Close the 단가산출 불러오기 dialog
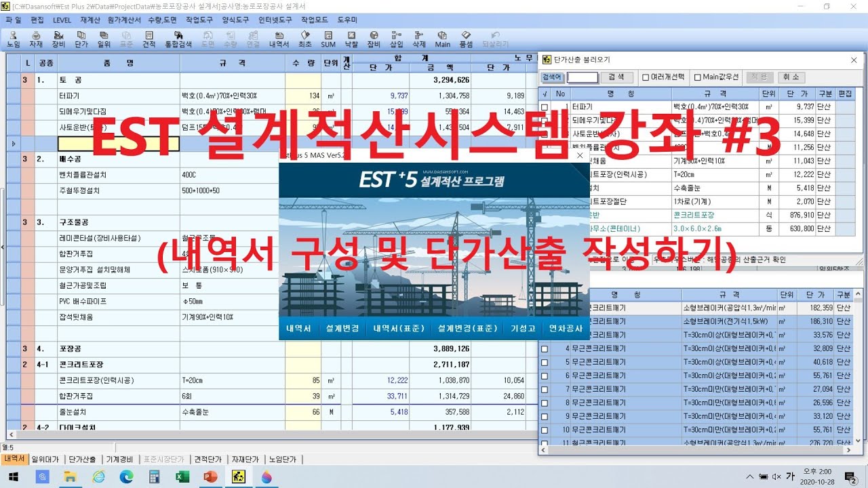This screenshot has width=868, height=488. 854,60
